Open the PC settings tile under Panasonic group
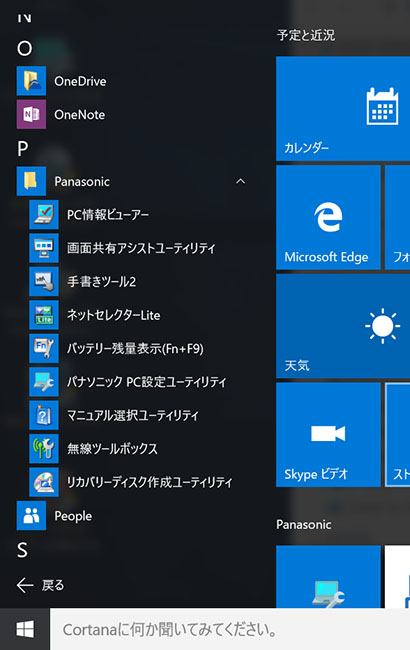Image resolution: width=410 pixels, height=650 pixels. tap(328, 577)
